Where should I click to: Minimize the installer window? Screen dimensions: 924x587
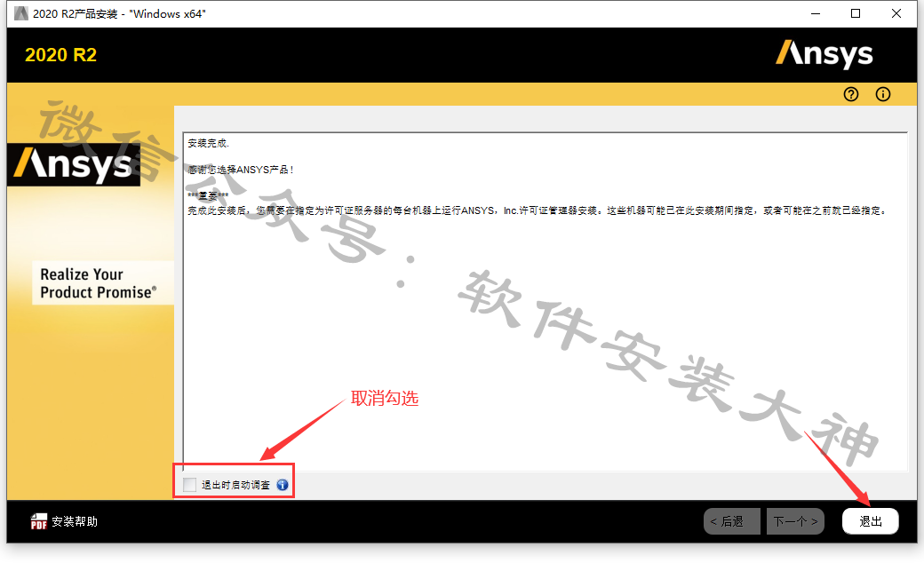[816, 13]
